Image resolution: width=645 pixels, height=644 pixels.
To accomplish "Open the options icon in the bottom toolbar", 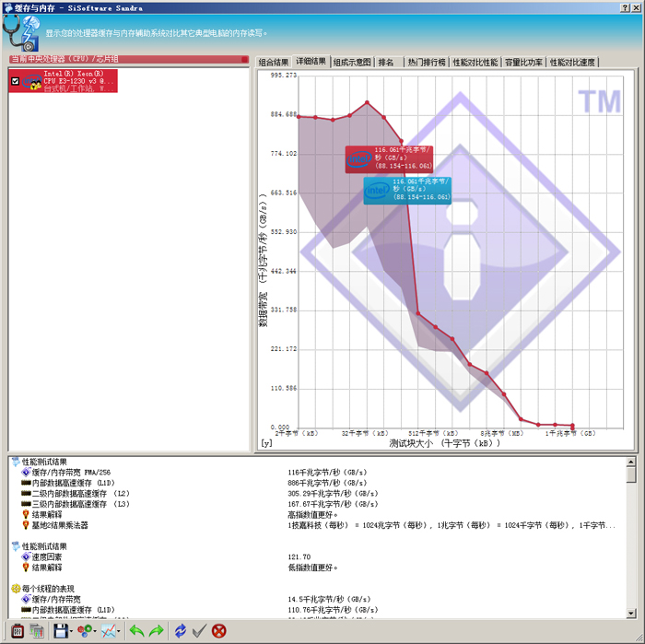I will (x=17, y=630).
